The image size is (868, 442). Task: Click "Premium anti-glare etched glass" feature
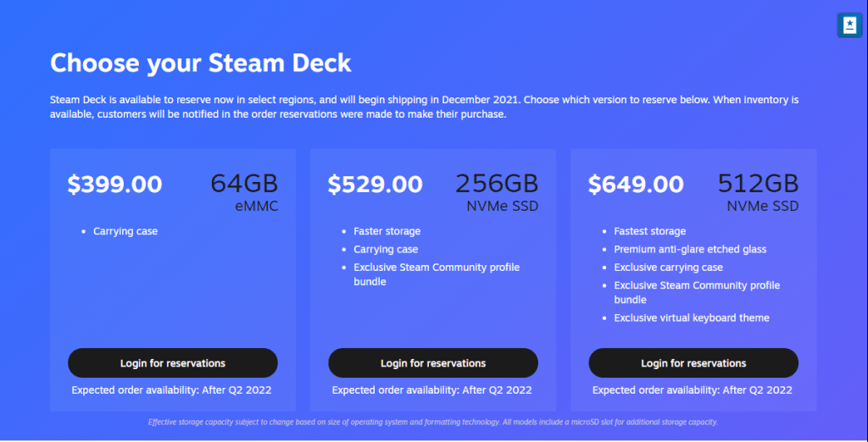click(690, 249)
